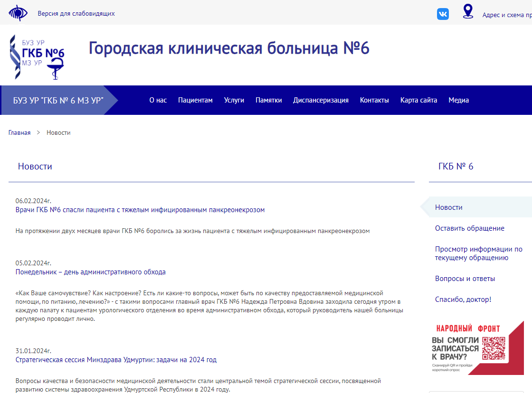This screenshot has height=393, width=532.
Task: Select Новости in the sidebar
Action: (x=476, y=207)
